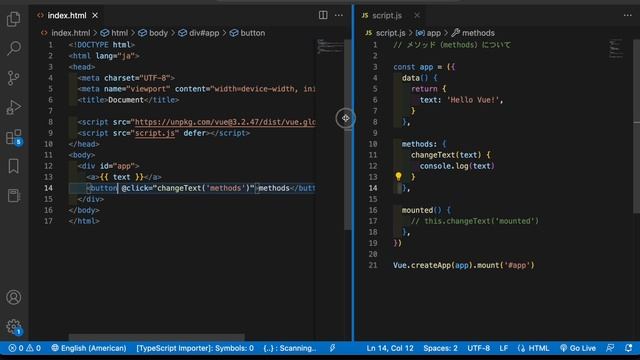Close the script.js tab

click(417, 15)
